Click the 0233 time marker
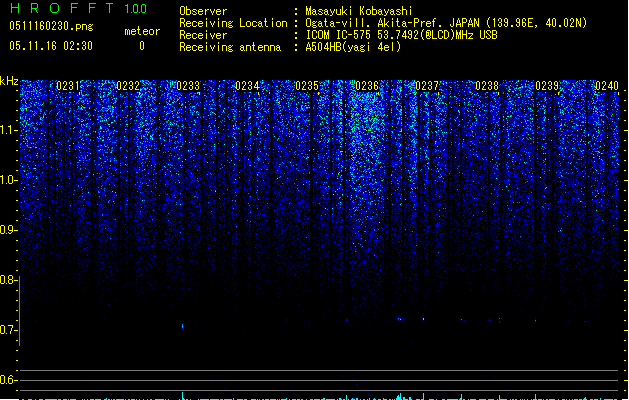Screen dimensions: 629x400 pyautogui.click(x=188, y=86)
